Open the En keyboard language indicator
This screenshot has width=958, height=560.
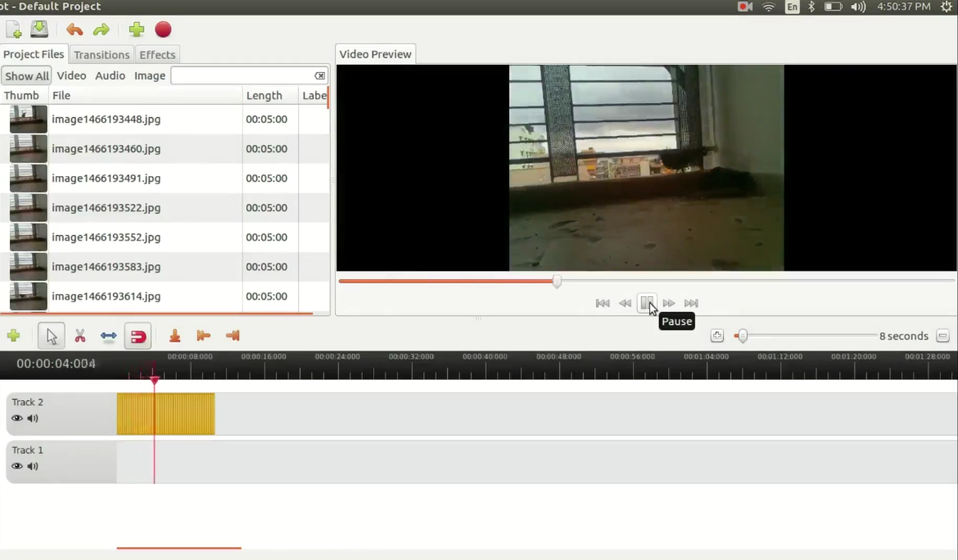[792, 7]
